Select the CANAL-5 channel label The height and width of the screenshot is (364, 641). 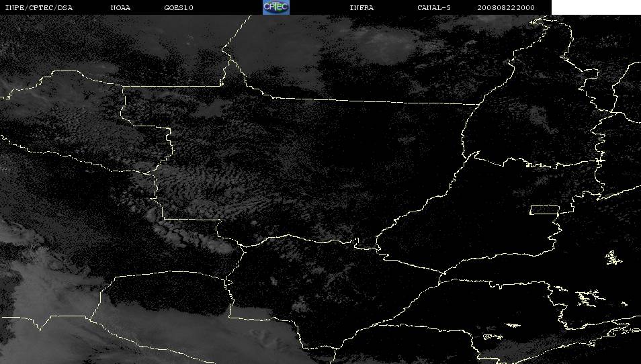(434, 8)
